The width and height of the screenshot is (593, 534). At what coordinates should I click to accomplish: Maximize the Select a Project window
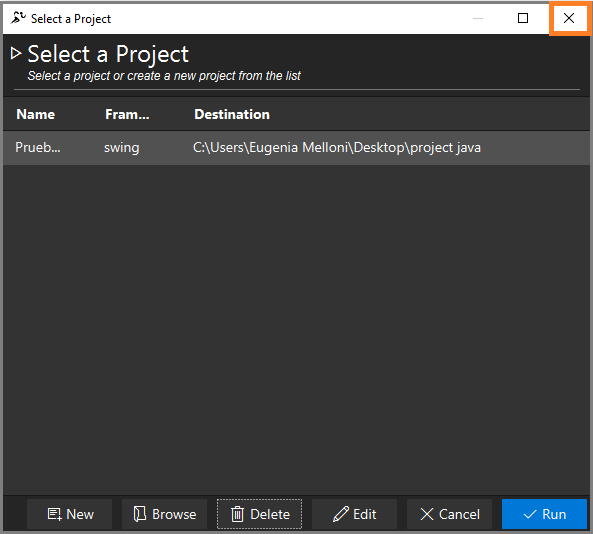click(523, 18)
